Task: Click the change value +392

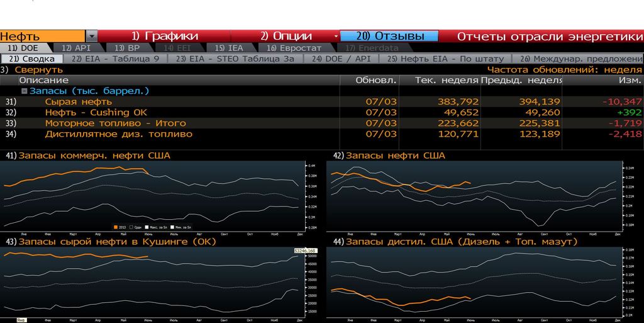Action: pos(629,112)
